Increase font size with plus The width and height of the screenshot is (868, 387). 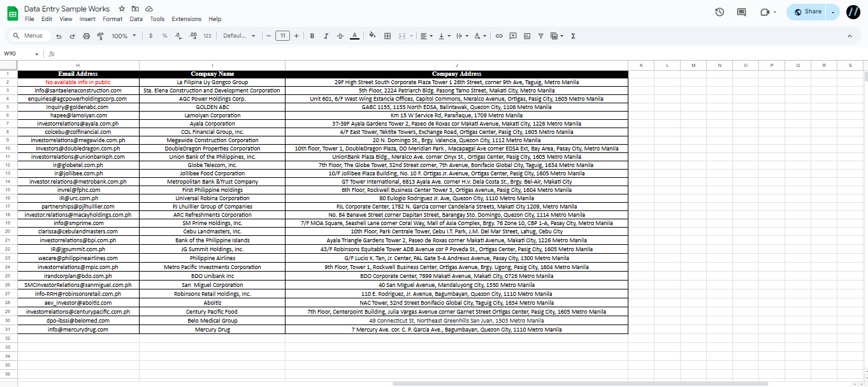click(296, 36)
